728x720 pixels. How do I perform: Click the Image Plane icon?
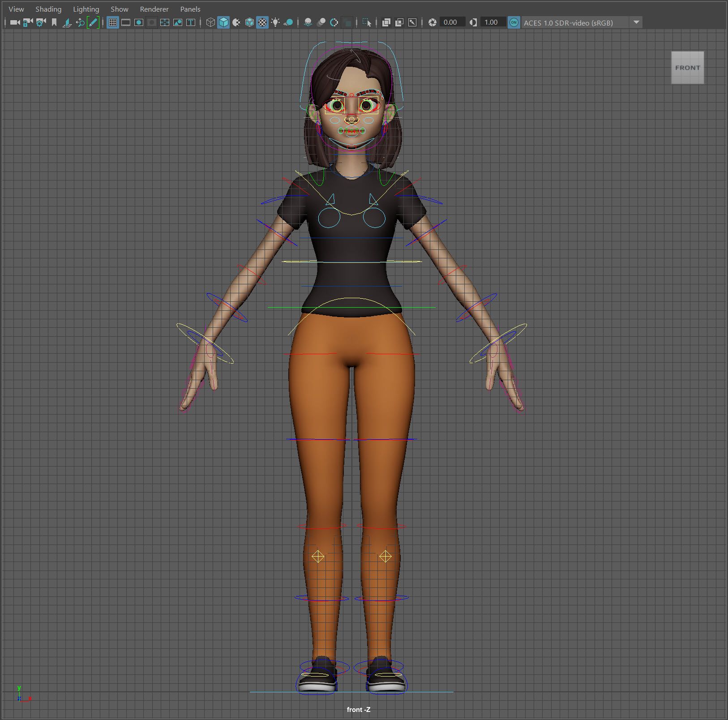(x=67, y=22)
